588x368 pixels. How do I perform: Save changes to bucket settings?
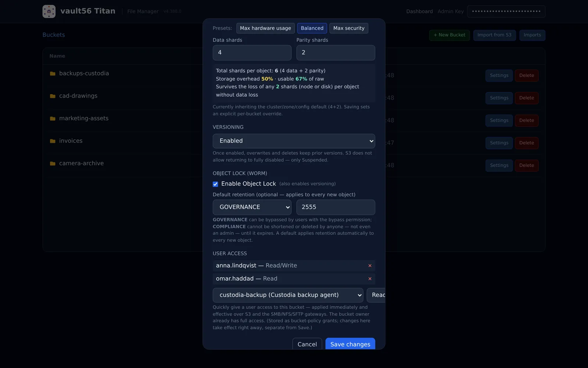[350, 344]
